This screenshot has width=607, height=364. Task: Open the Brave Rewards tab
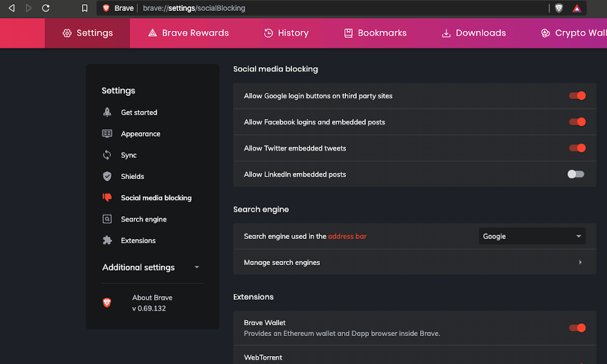click(x=188, y=33)
